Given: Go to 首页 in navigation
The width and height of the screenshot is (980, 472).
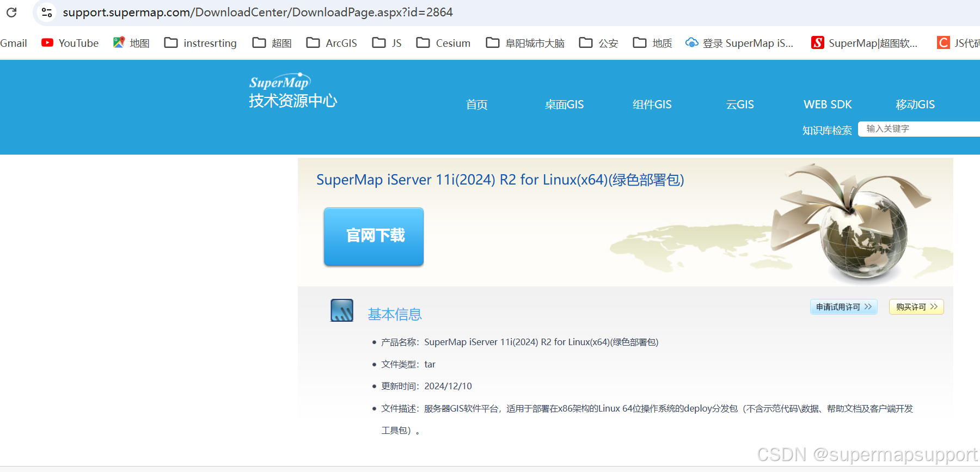Looking at the screenshot, I should click(477, 105).
